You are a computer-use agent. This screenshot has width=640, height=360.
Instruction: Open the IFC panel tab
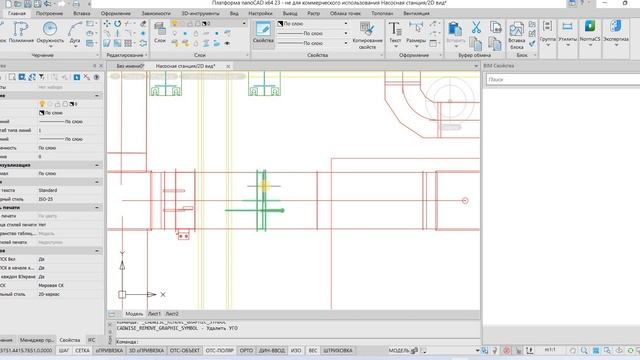(91, 340)
